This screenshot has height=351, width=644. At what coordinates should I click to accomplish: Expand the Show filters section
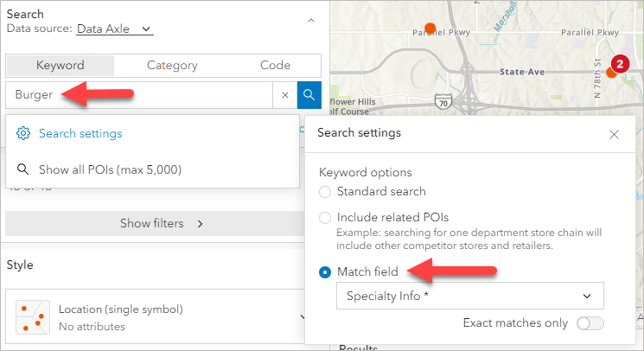coord(155,223)
